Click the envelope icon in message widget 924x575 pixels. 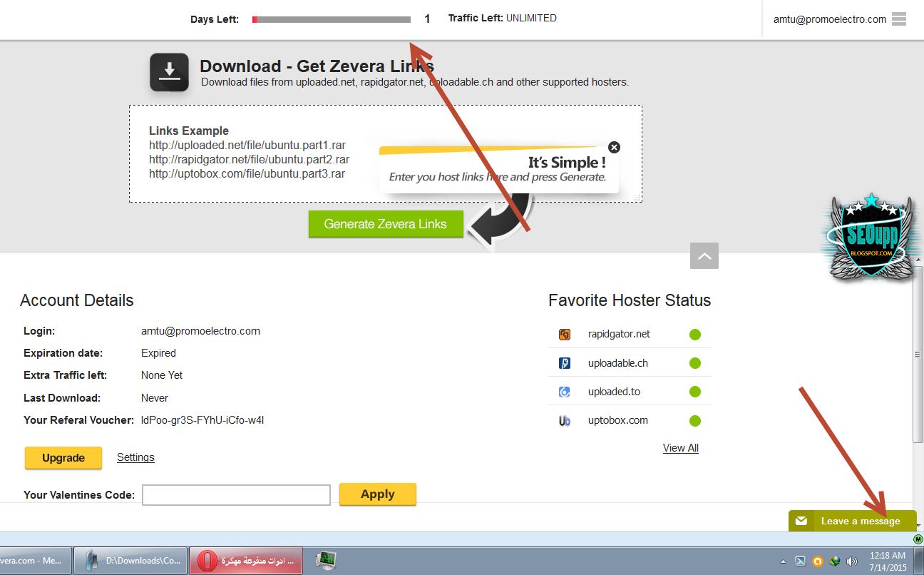[x=801, y=521]
